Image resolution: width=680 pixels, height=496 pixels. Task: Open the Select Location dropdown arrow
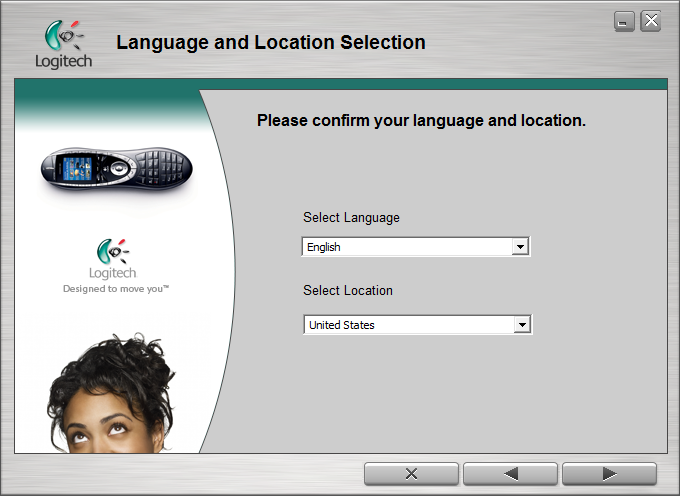coord(522,325)
